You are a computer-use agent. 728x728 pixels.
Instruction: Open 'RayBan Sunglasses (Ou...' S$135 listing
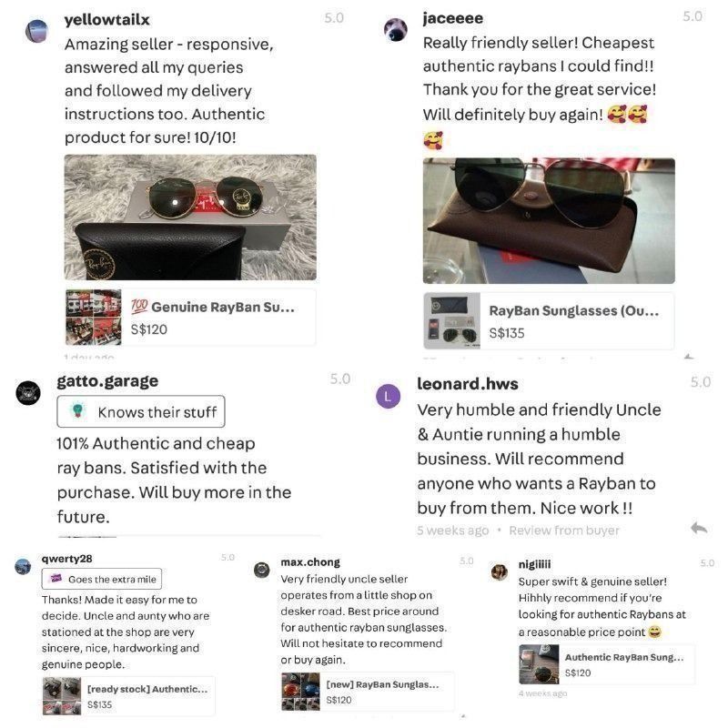click(549, 321)
